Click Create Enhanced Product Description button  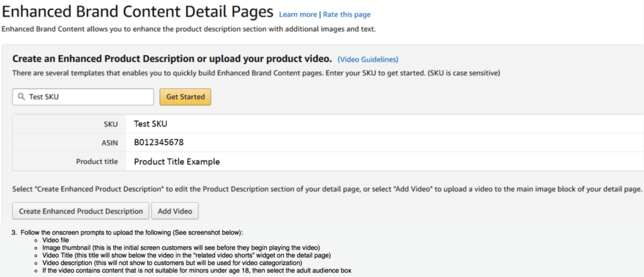coord(80,211)
